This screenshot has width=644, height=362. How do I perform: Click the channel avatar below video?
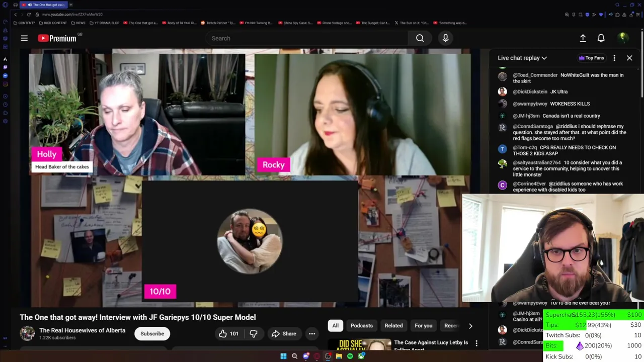pyautogui.click(x=27, y=333)
